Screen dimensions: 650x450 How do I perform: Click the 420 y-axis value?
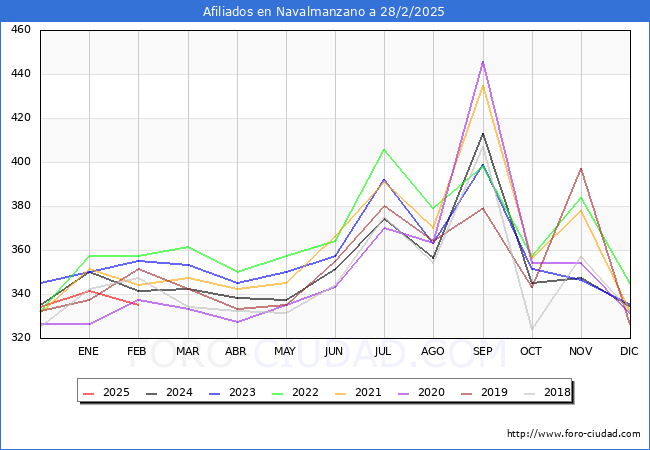point(21,118)
